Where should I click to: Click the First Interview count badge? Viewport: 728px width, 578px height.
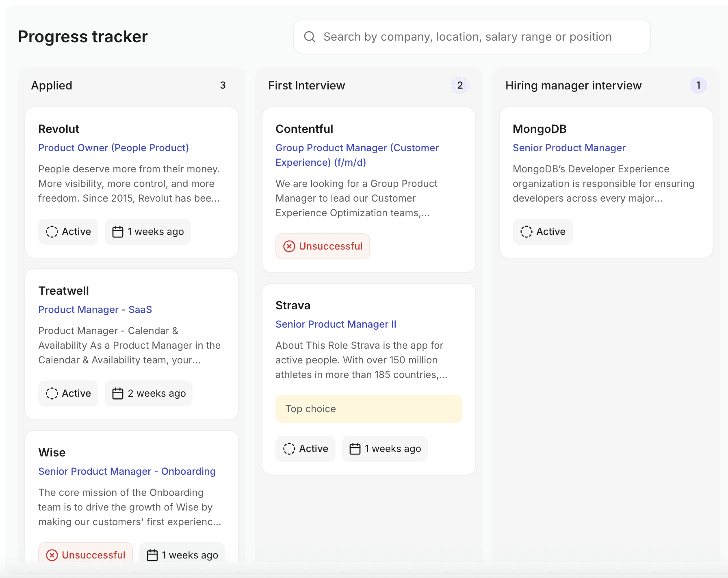[460, 85]
